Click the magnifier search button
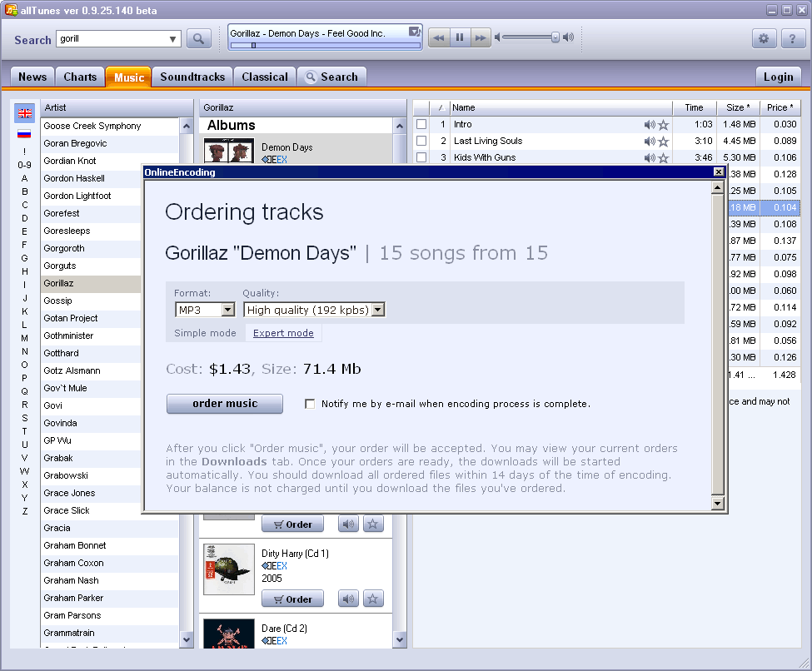Viewport: 812px width, 671px height. [199, 39]
